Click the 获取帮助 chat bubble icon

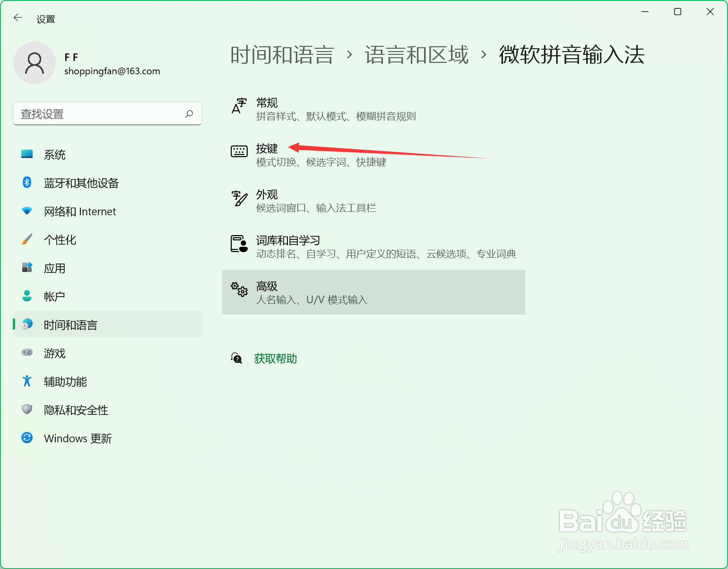[236, 359]
